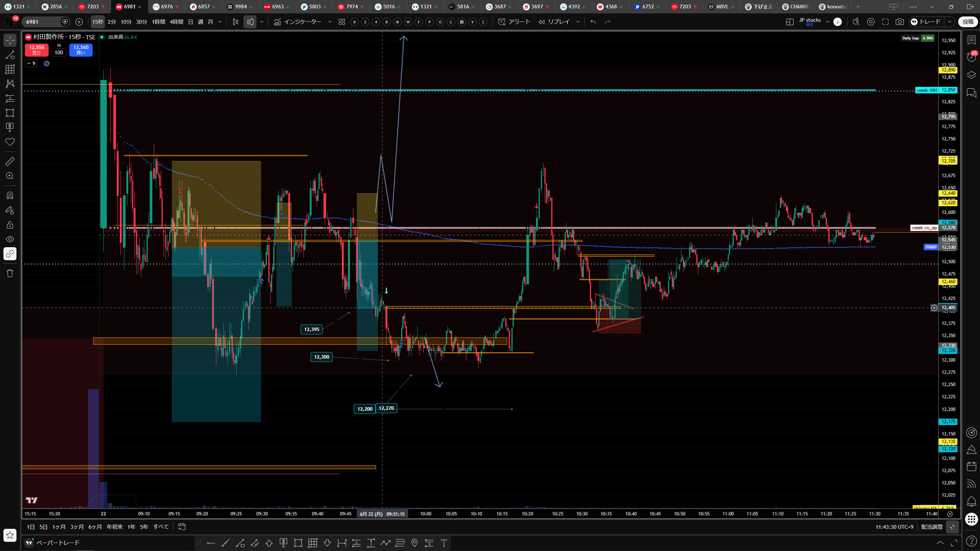The height and width of the screenshot is (551, 980).
Task: Toggle the magnet snap mode
Action: click(10, 196)
